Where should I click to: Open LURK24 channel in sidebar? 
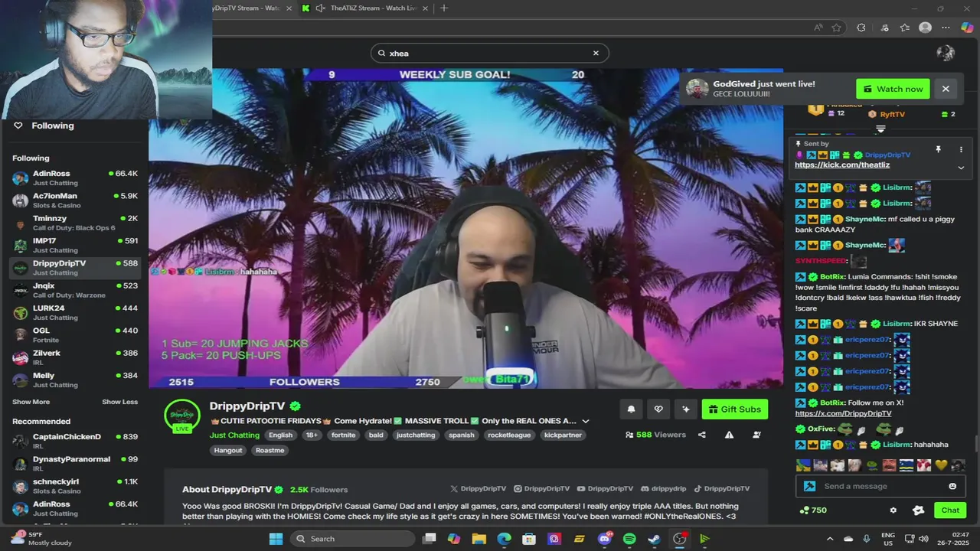[x=74, y=312]
